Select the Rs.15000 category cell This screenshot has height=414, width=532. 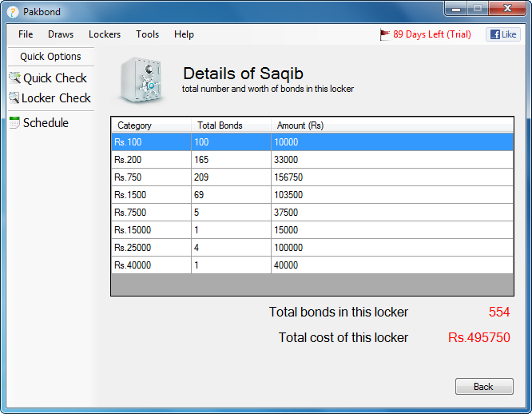tap(151, 230)
